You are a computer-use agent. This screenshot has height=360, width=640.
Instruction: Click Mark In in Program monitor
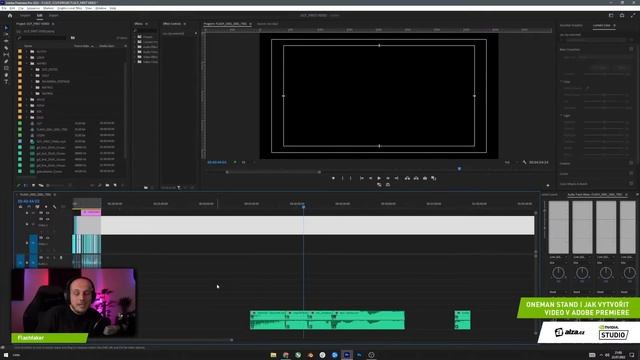(342, 178)
